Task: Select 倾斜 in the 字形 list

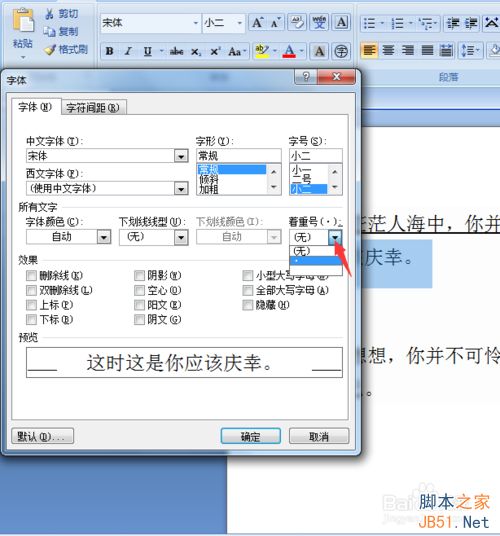Action: click(x=232, y=179)
